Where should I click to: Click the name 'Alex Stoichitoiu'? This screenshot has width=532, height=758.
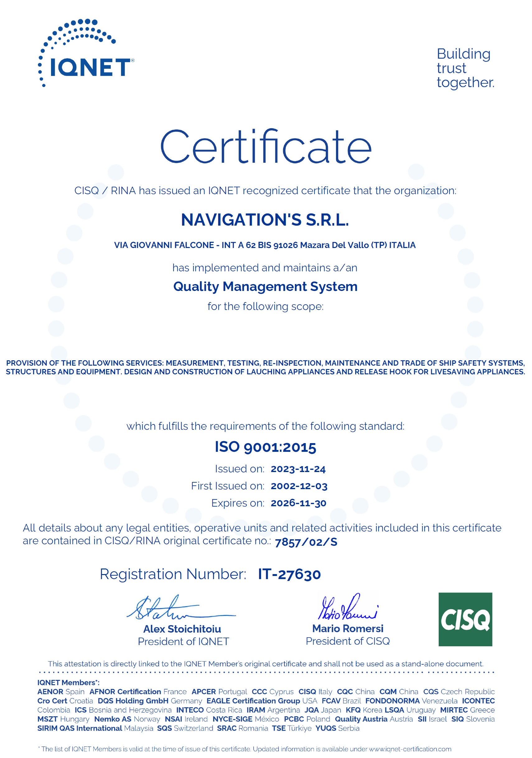click(182, 629)
